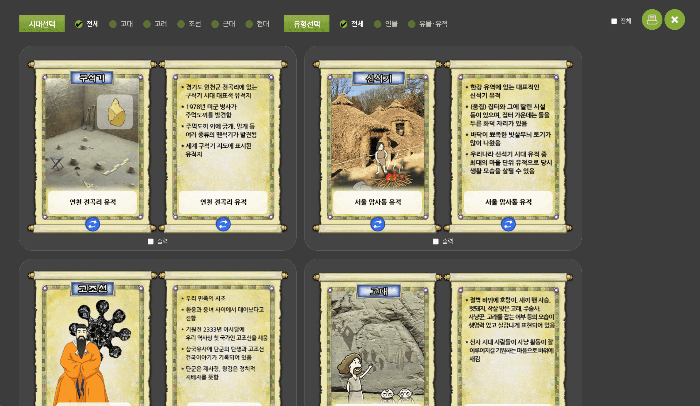Flip the 신석기 picture card
This screenshot has width=700, height=406.
tap(378, 224)
